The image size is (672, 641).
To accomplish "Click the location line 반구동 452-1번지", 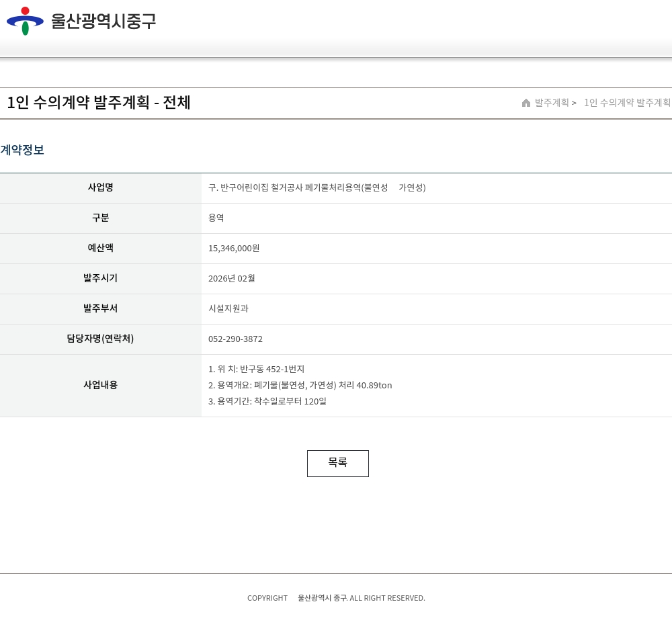I will (x=256, y=369).
